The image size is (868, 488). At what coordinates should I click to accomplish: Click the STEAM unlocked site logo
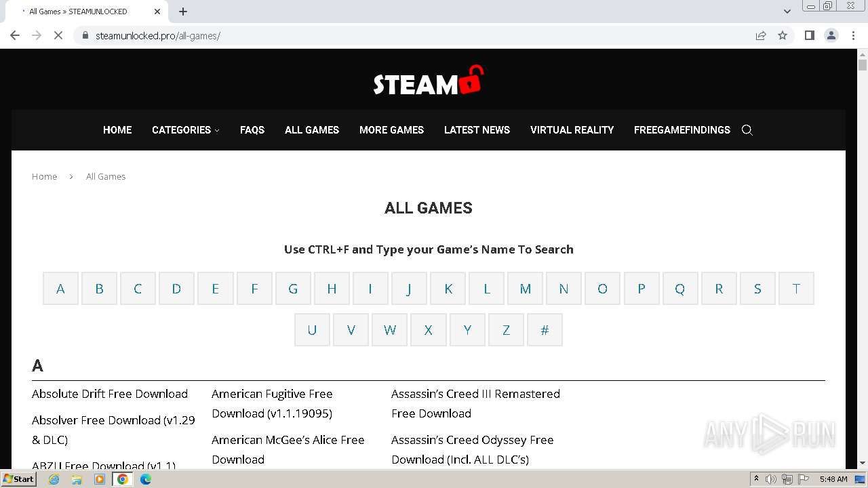(x=429, y=81)
